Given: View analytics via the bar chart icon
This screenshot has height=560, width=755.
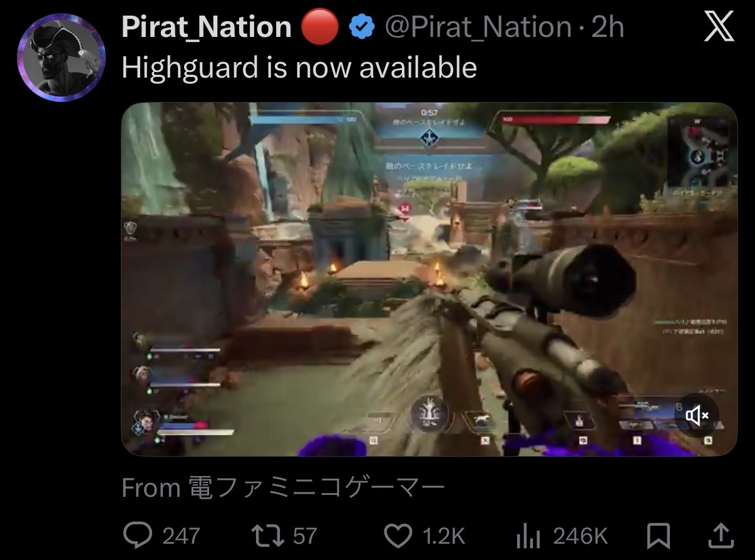Looking at the screenshot, I should click(x=529, y=536).
